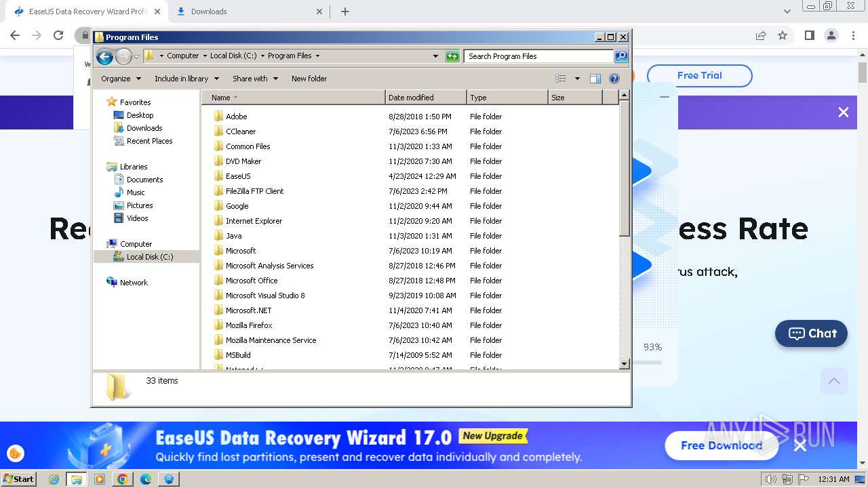Screen dimensions: 868x488
Task: Sort by Name column header
Action: pyautogui.click(x=294, y=98)
